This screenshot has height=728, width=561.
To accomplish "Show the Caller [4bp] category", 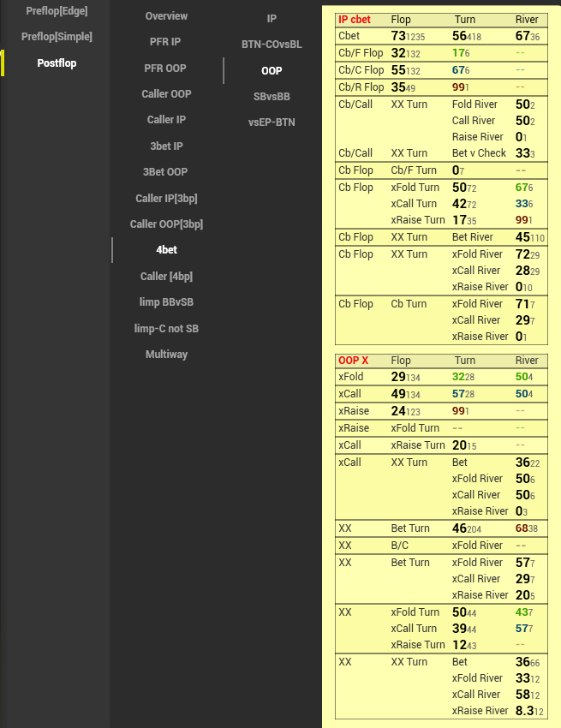I will click(166, 277).
